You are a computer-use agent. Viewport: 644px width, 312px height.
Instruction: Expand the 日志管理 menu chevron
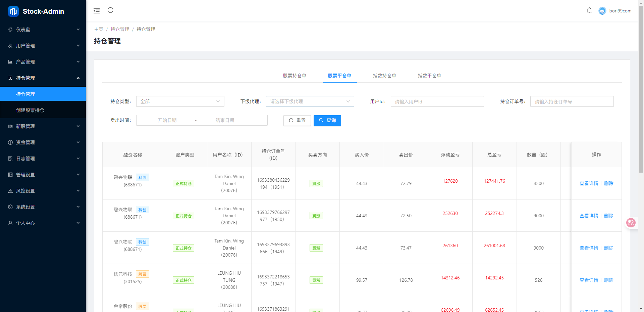tap(78, 159)
